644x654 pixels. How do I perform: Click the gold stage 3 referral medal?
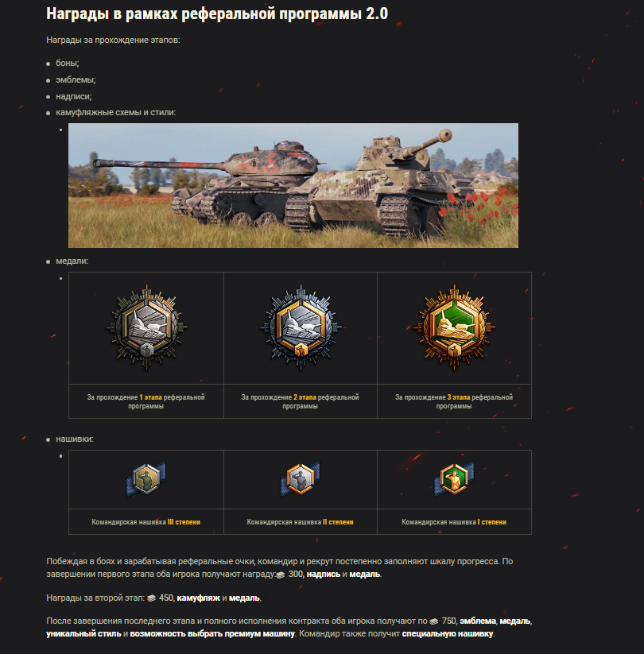[454, 328]
